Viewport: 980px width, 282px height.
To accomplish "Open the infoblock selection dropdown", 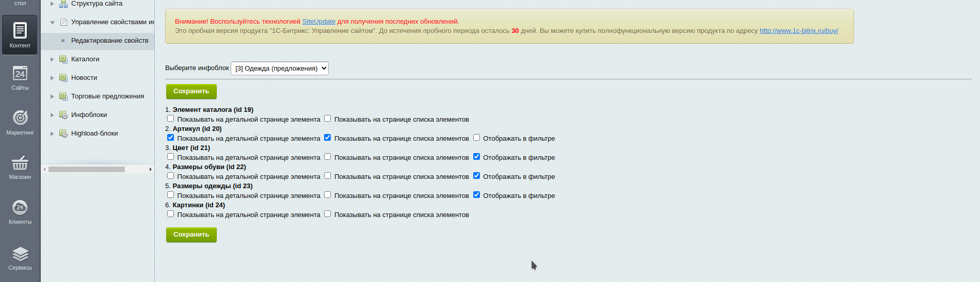I will coord(280,68).
